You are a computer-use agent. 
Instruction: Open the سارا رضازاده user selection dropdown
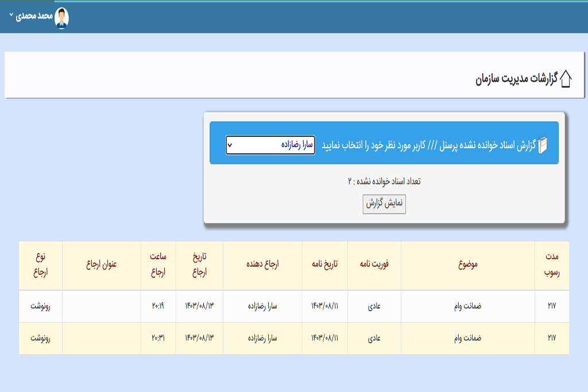point(270,145)
